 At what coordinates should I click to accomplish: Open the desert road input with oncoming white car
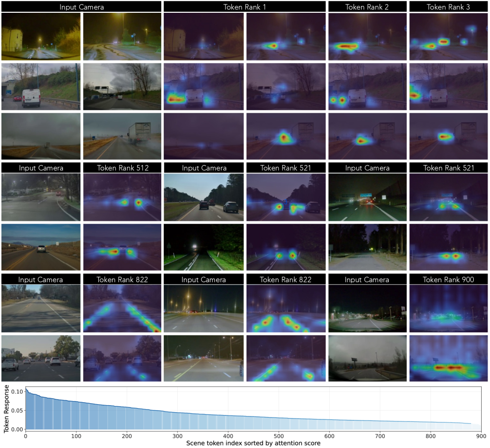41,247
